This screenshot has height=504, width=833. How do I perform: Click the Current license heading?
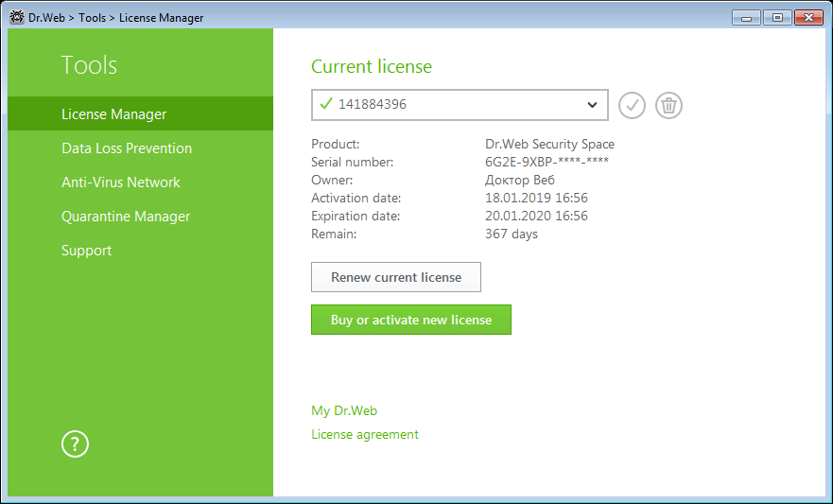point(372,66)
